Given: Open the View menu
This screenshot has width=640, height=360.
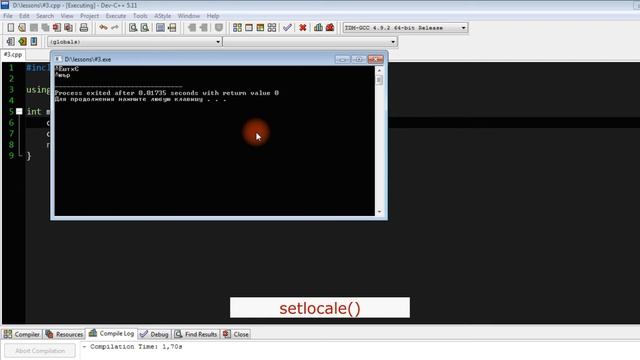Looking at the screenshot, I should [x=67, y=16].
